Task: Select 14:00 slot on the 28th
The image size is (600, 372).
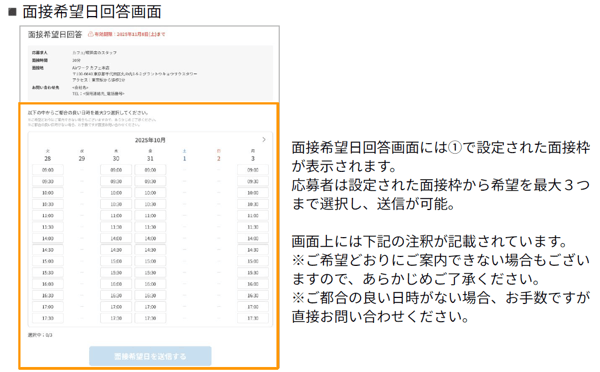Action: click(48, 238)
